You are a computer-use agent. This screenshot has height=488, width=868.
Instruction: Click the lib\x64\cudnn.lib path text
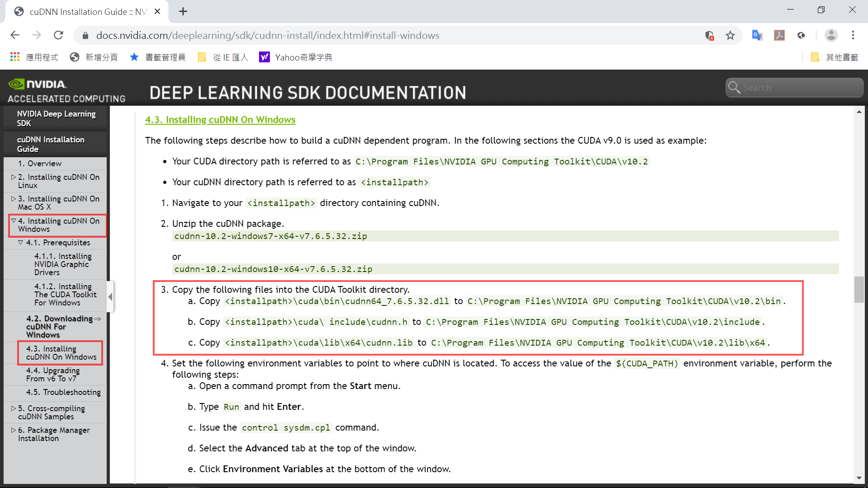319,343
